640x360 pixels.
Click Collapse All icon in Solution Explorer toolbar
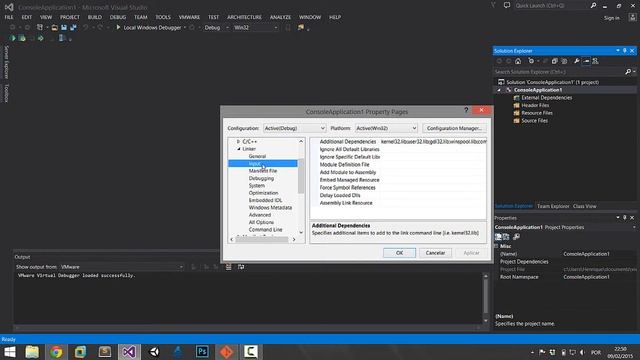point(554,61)
